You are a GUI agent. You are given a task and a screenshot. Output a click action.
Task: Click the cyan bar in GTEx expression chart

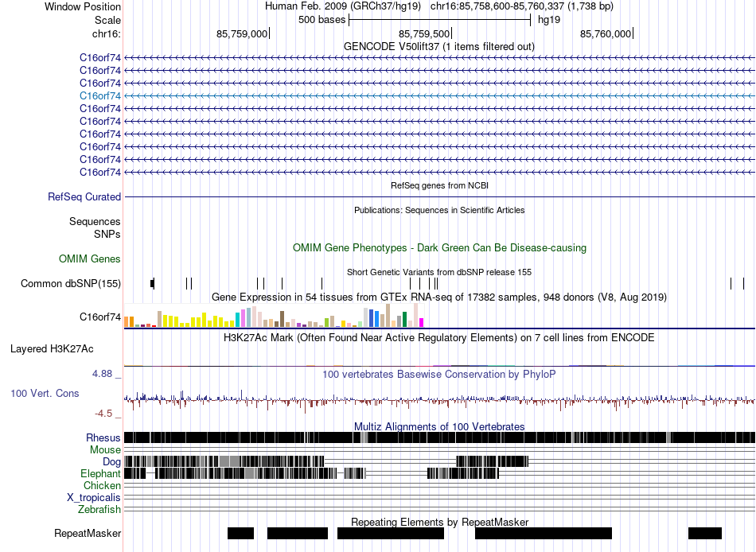coord(237,320)
